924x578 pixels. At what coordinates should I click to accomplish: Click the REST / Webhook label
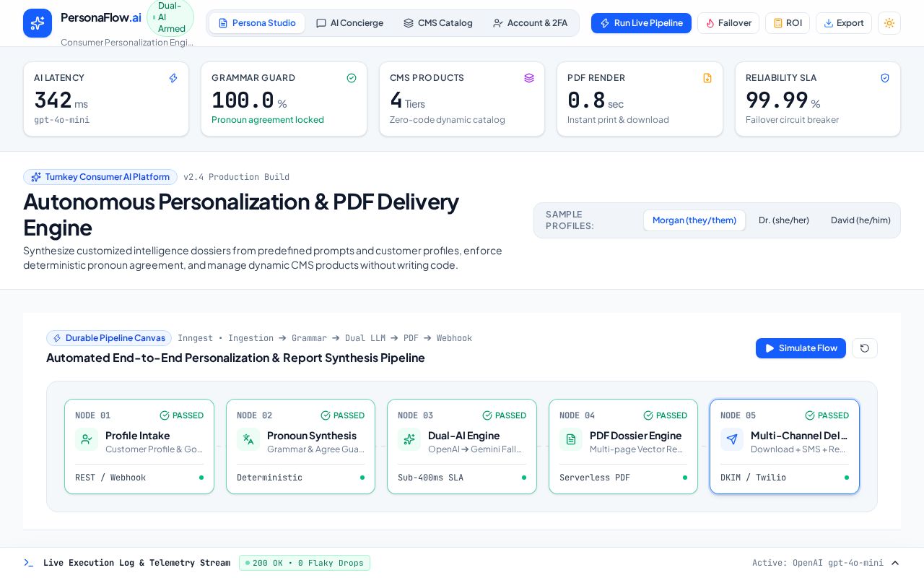[x=110, y=478]
